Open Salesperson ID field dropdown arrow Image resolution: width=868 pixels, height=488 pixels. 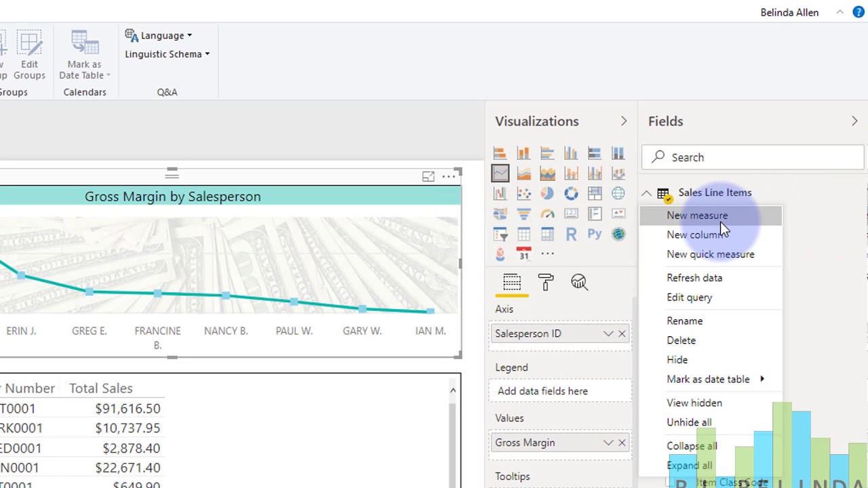[608, 333]
